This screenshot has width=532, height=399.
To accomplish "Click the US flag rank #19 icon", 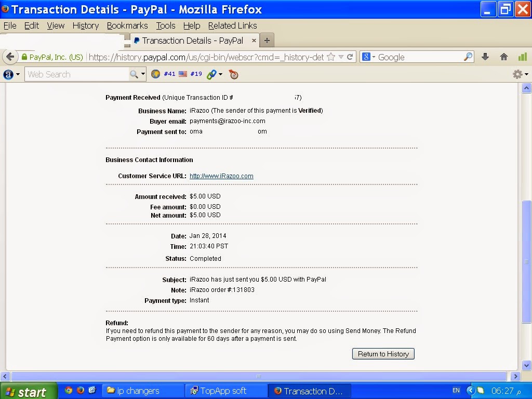I will tap(183, 74).
